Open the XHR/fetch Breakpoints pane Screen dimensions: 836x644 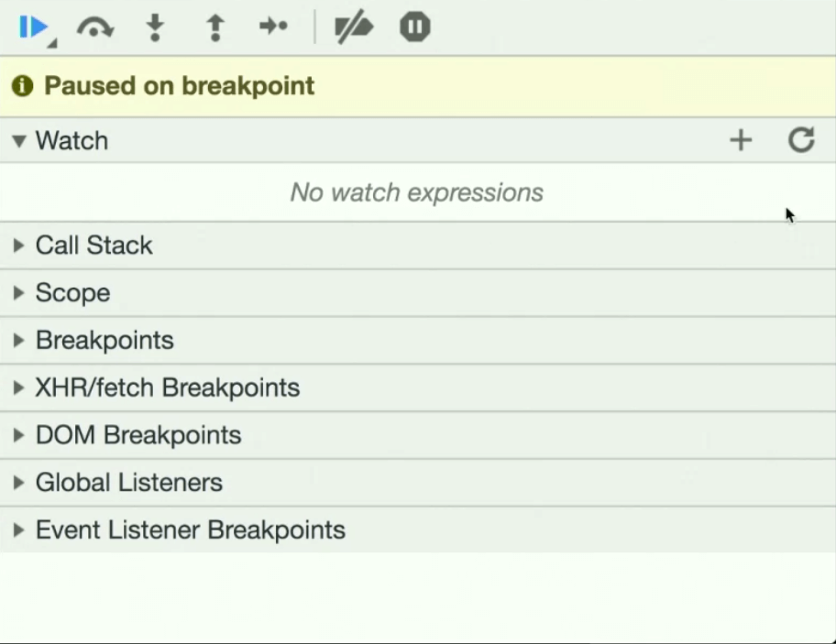tap(418, 387)
